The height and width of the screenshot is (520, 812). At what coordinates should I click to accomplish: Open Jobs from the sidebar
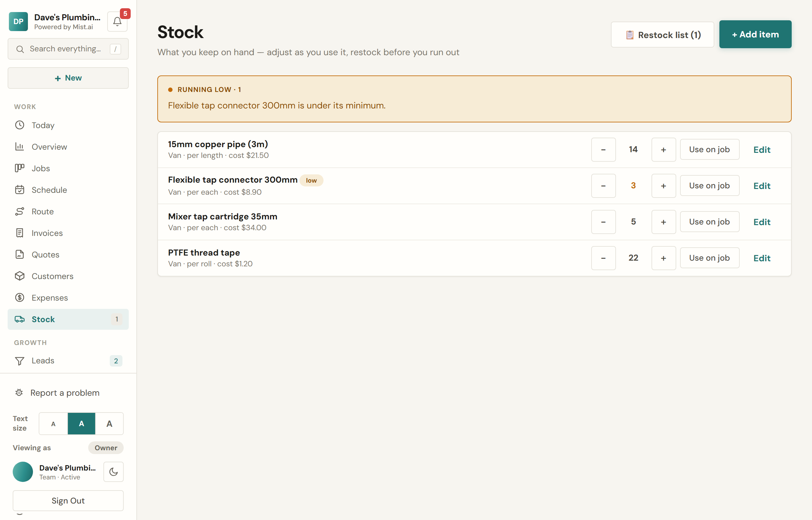[68, 168]
